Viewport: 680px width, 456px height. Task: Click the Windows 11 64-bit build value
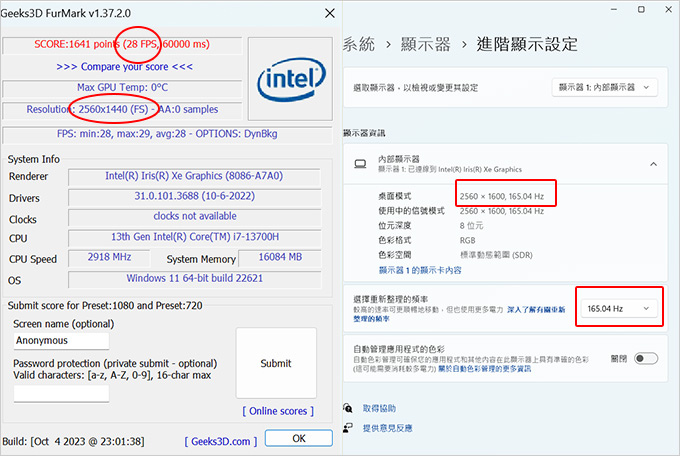click(x=194, y=278)
